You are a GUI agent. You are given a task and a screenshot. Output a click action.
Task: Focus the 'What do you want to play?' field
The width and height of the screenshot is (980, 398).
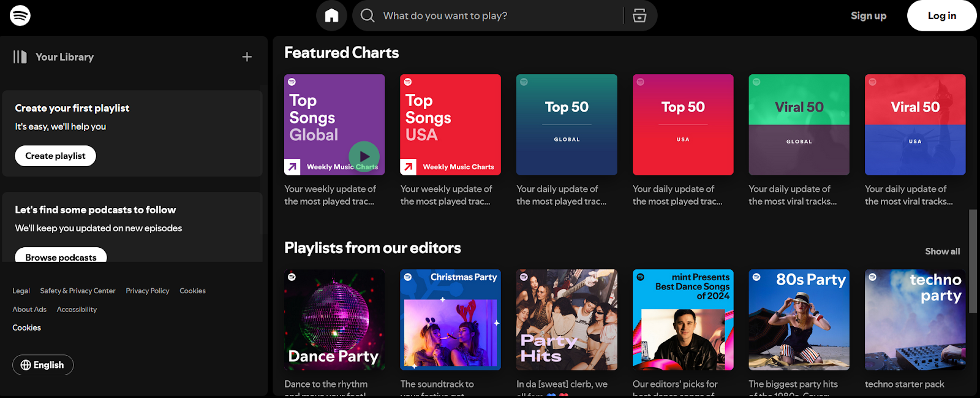(x=499, y=15)
